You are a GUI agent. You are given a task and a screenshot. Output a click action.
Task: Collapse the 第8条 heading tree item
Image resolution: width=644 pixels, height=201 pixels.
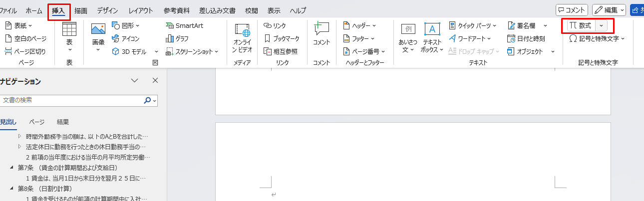pyautogui.click(x=11, y=189)
